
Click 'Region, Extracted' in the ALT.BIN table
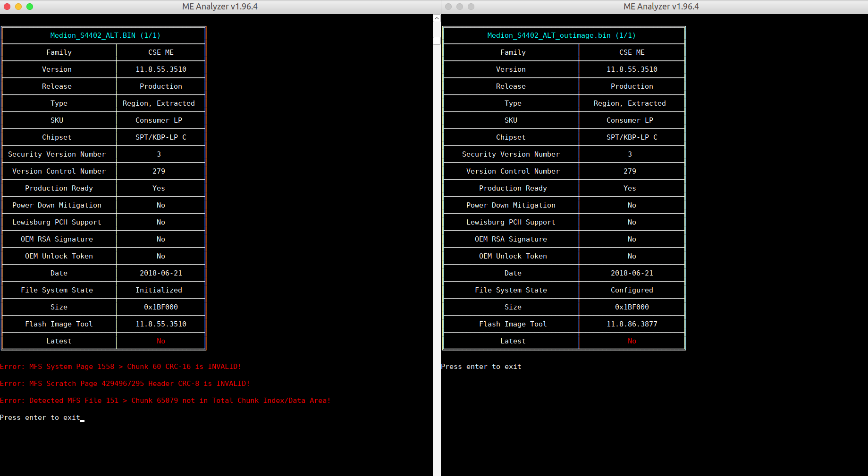(159, 103)
